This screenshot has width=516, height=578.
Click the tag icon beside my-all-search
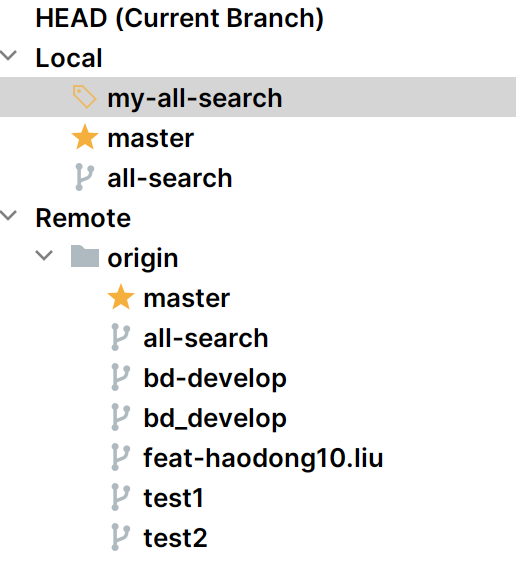click(x=84, y=97)
